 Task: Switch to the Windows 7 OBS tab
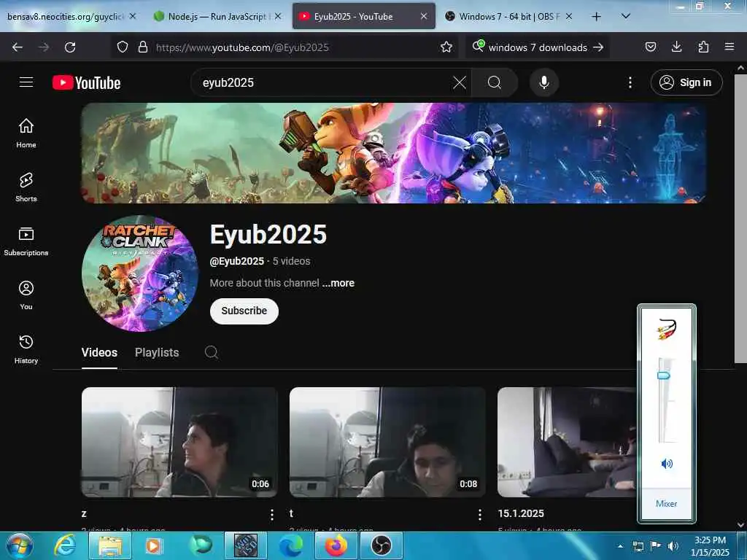(508, 16)
